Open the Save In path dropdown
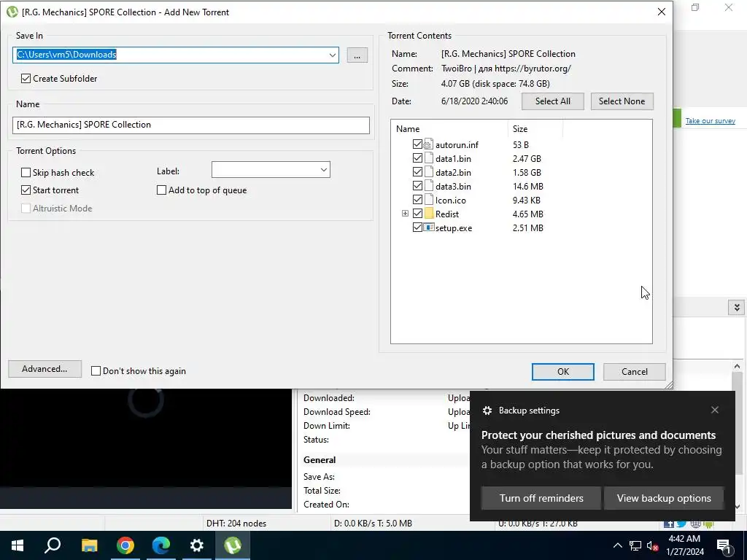This screenshot has width=747, height=560. coord(332,55)
